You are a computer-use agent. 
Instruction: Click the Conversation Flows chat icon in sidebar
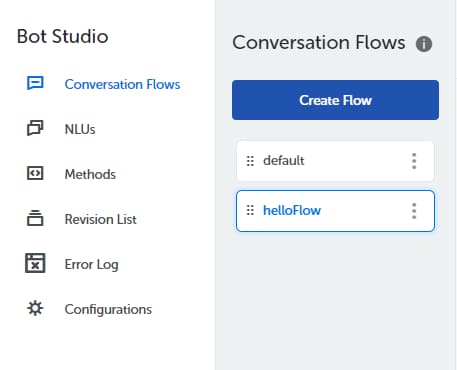(x=35, y=83)
